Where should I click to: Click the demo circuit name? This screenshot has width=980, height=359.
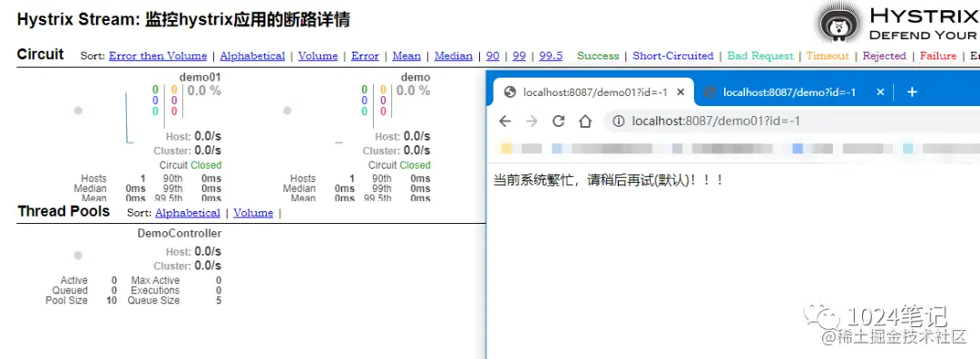(x=415, y=77)
